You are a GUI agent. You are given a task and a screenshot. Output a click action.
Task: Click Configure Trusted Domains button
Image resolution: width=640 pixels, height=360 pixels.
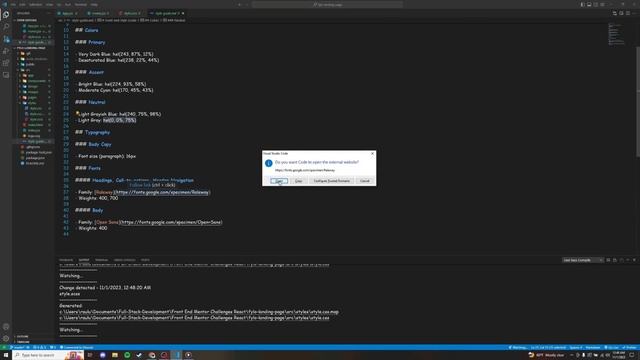(331, 181)
